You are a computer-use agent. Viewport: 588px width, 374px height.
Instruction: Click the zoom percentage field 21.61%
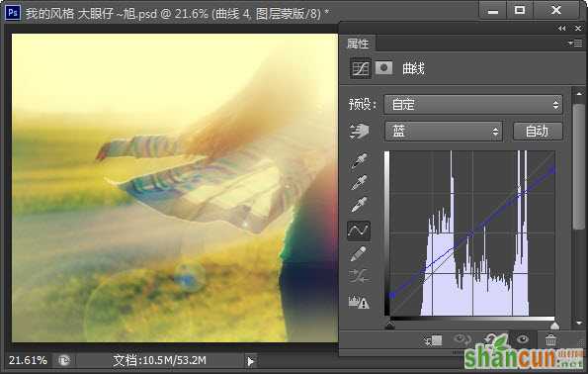28,360
